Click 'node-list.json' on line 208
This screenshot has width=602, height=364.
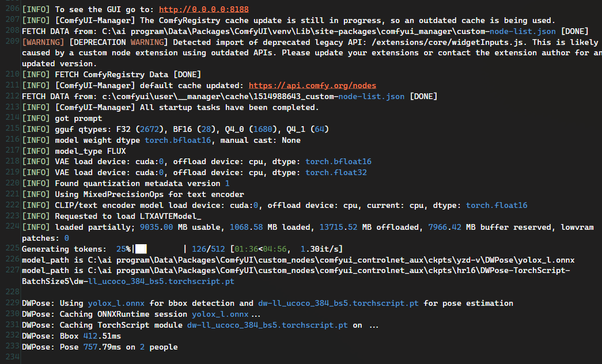coord(523,32)
